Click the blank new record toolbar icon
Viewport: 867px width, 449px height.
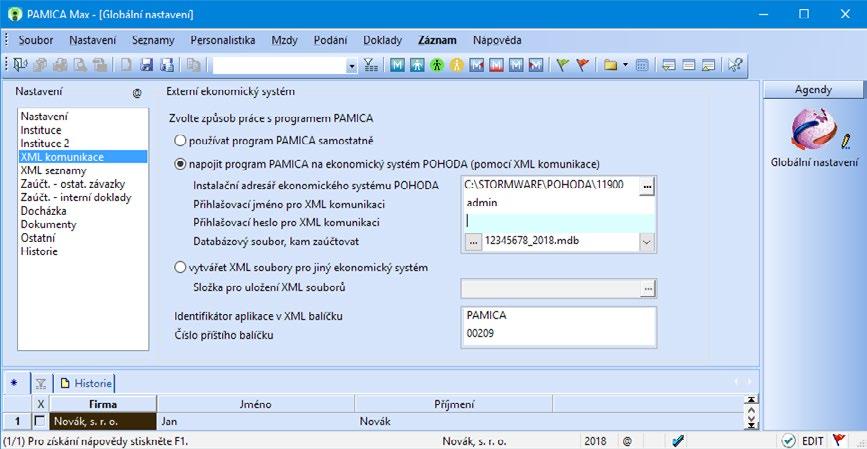(x=127, y=65)
